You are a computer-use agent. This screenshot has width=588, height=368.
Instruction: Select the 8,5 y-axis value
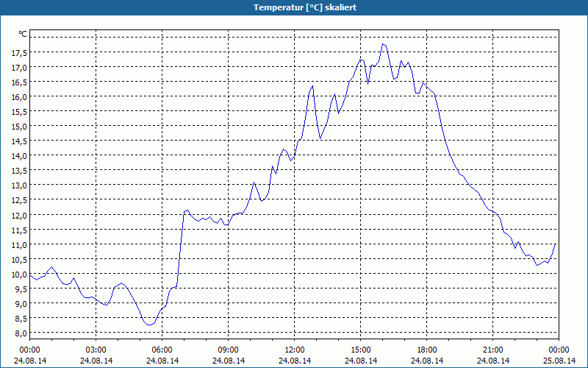pos(21,319)
